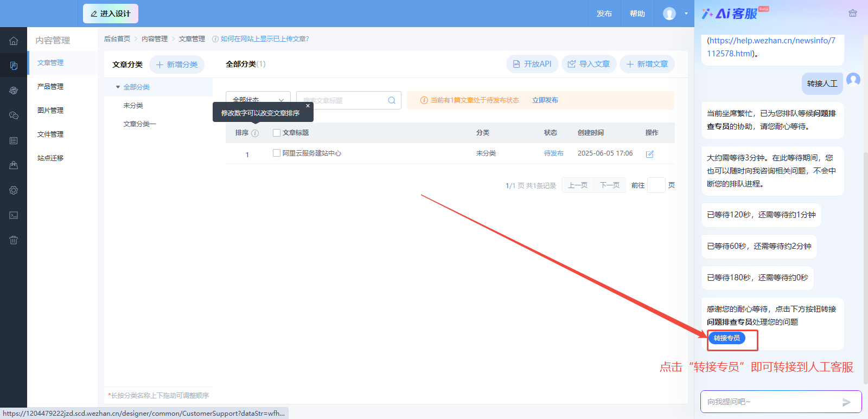Click the 新增分类 button
868x419 pixels.
(x=177, y=65)
